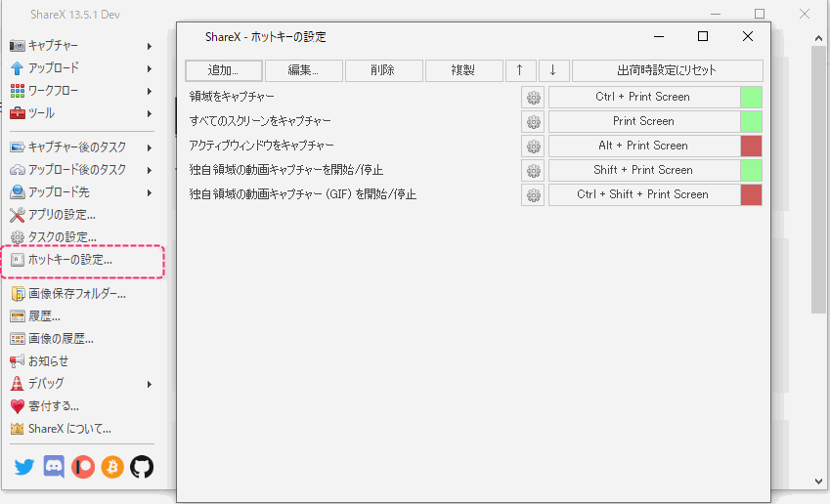Click the 履歴 history icon
This screenshot has height=504, width=830.
[x=17, y=316]
